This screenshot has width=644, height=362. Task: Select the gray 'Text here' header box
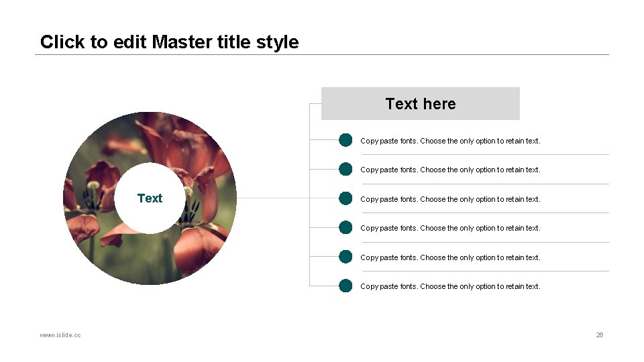click(420, 103)
